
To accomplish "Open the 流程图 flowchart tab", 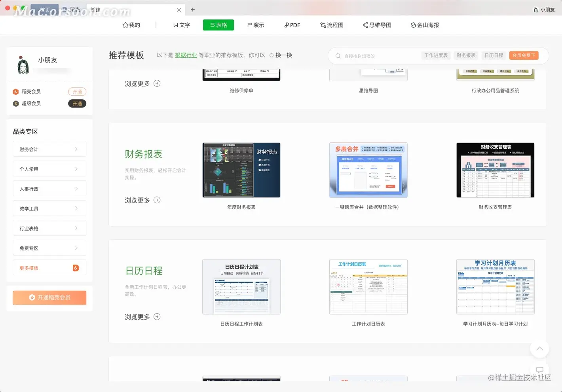I will 332,25.
